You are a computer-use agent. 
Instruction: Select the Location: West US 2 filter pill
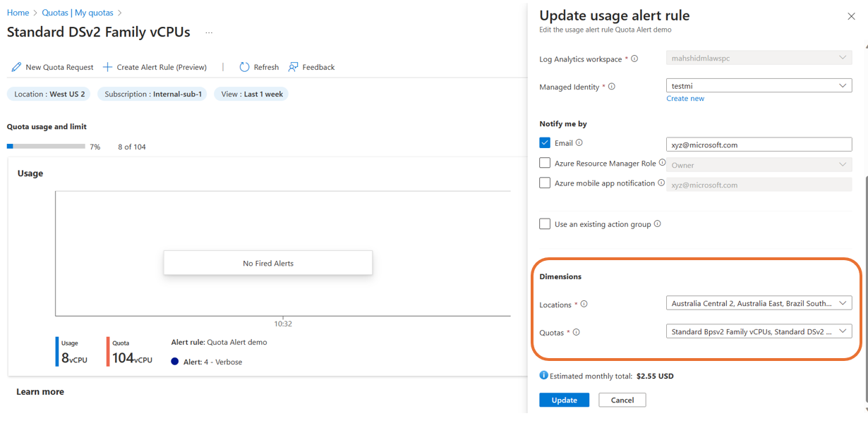[49, 93]
